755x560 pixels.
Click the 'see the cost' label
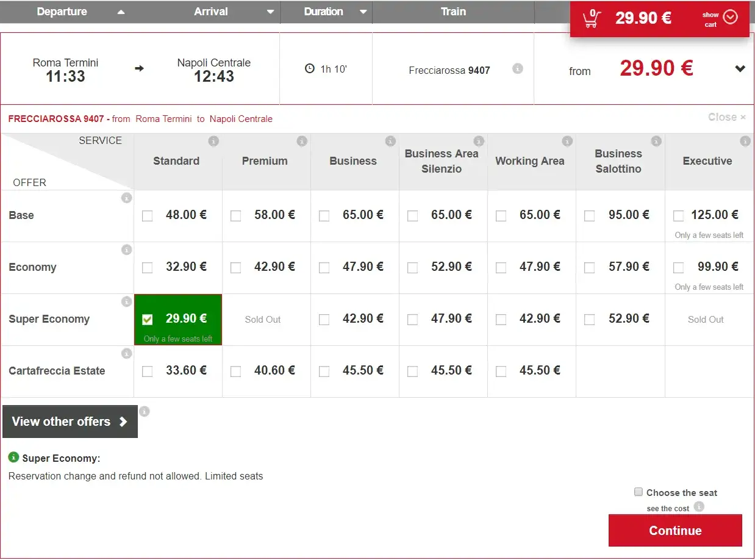point(668,509)
